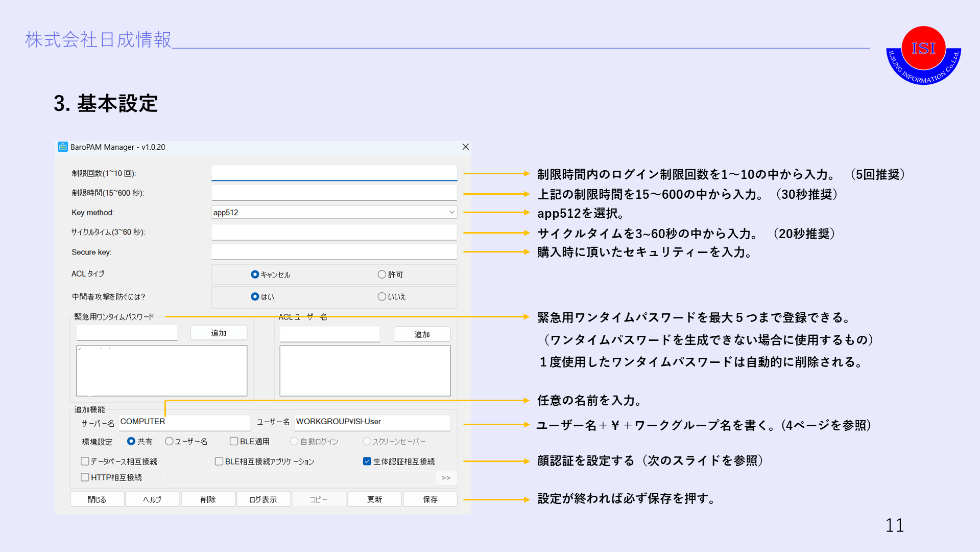Click the 制限時間 input field
The width and height of the screenshot is (980, 552).
(334, 193)
